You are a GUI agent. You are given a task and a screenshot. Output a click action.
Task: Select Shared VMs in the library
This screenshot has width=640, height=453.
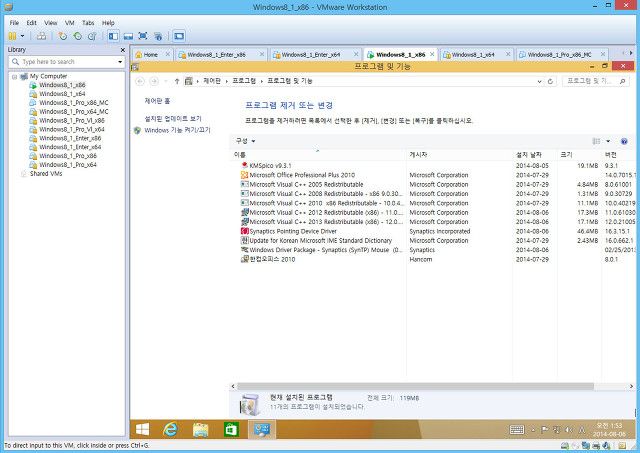46,174
